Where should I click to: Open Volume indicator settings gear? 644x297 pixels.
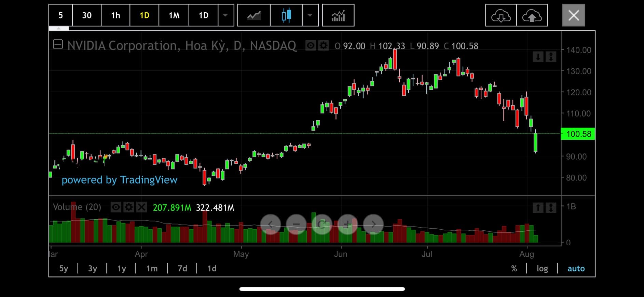128,207
